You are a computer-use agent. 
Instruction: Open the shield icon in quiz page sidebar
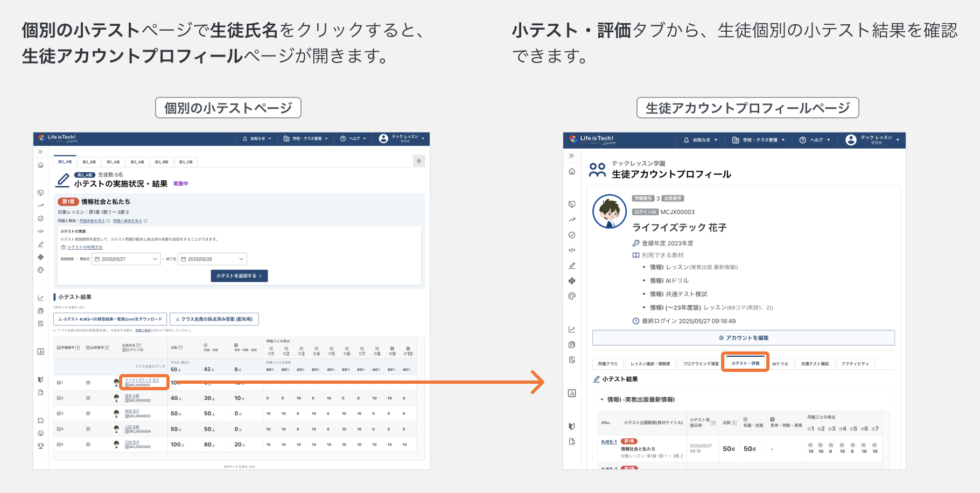(x=40, y=379)
